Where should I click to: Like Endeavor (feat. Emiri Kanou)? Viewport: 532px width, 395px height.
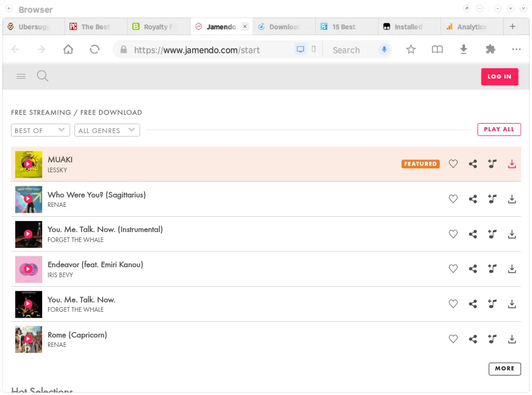click(453, 269)
